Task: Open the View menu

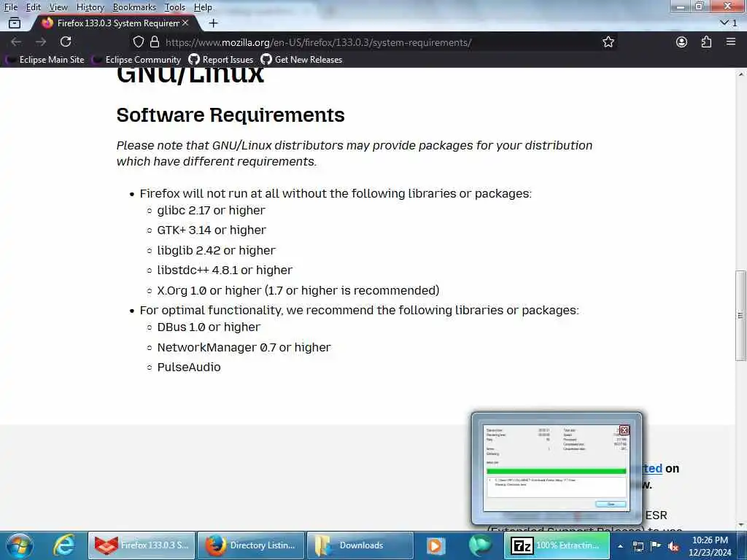Action: coord(58,7)
